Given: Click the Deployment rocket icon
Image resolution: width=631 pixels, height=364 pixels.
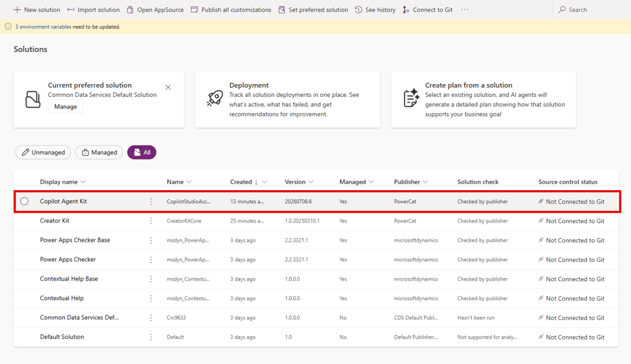Looking at the screenshot, I should (215, 98).
